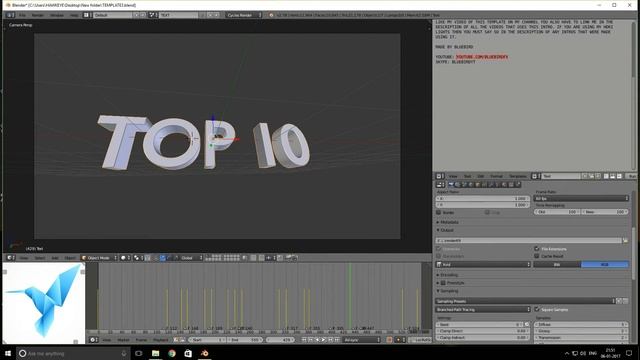Click the output path folder browse icon

[x=625, y=240]
